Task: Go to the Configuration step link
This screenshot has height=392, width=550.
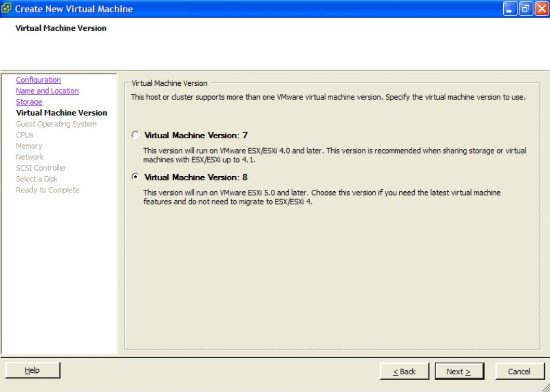Action: click(x=38, y=80)
